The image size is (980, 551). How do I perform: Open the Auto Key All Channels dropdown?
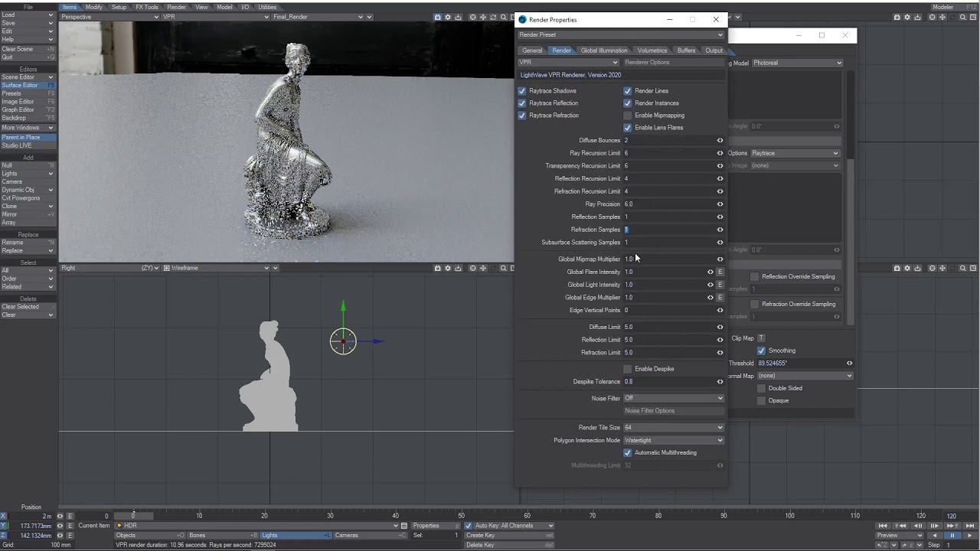tap(514, 526)
